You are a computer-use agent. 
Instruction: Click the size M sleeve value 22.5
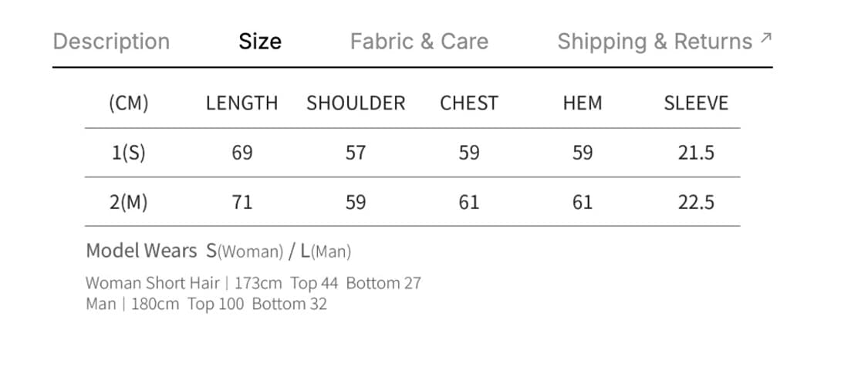pyautogui.click(x=696, y=202)
